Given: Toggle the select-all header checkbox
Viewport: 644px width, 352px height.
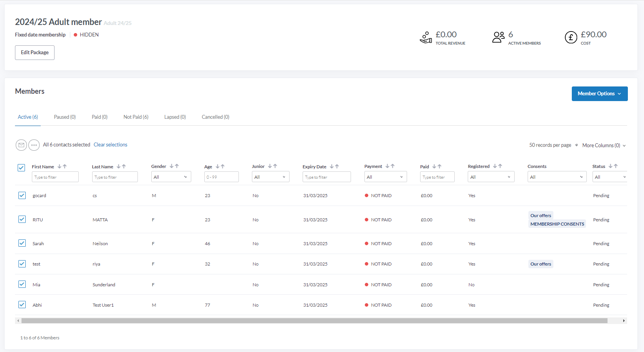Looking at the screenshot, I should tap(22, 168).
